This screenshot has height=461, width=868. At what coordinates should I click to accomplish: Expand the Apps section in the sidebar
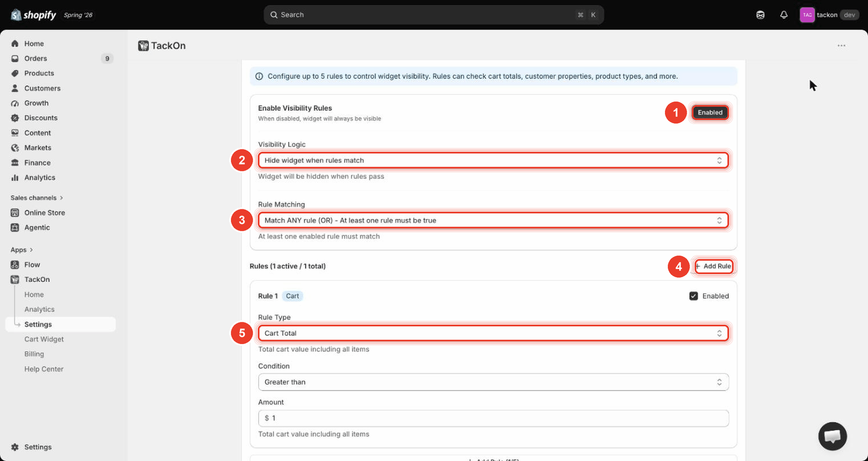pos(22,250)
